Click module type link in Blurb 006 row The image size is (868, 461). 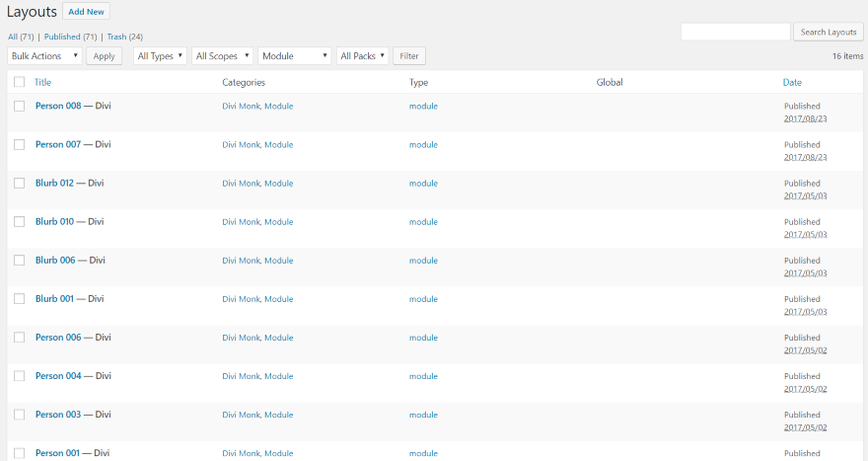coord(423,261)
